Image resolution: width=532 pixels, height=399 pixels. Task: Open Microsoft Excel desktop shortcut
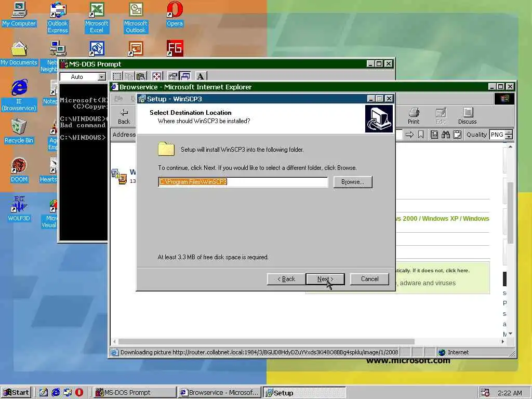[x=97, y=18]
